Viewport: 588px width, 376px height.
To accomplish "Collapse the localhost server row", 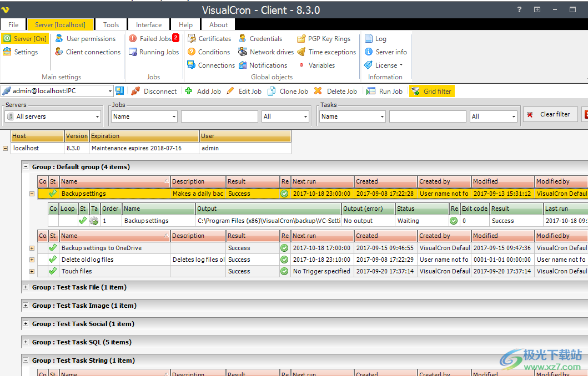I will click(x=5, y=148).
